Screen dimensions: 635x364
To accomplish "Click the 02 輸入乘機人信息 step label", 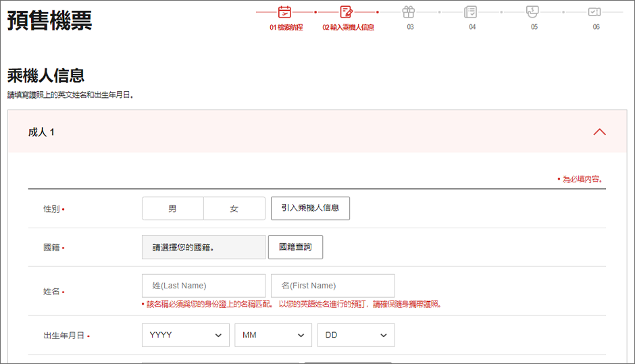I will [x=348, y=28].
